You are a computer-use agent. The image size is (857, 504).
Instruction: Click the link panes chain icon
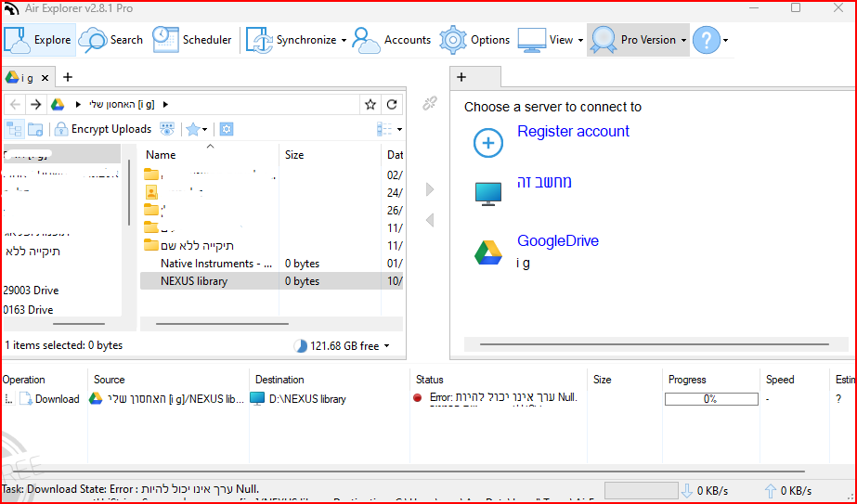click(430, 103)
